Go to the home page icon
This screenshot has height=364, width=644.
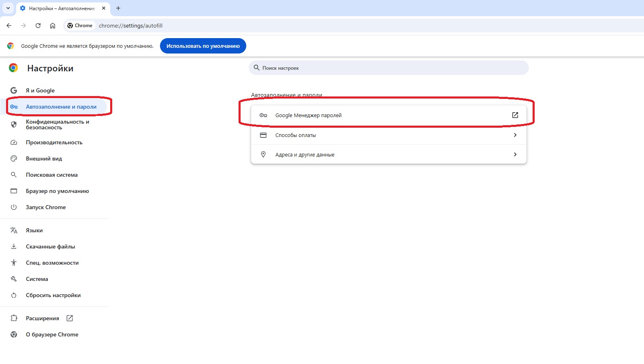coord(53,26)
